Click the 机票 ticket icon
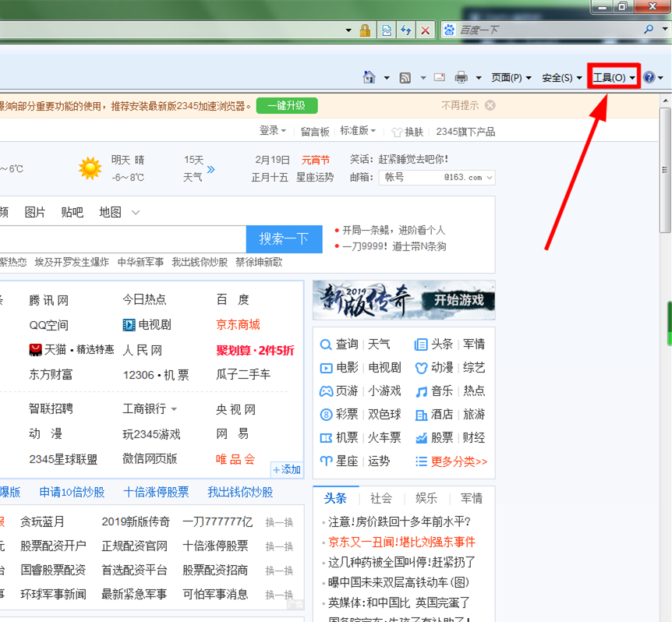 326,438
